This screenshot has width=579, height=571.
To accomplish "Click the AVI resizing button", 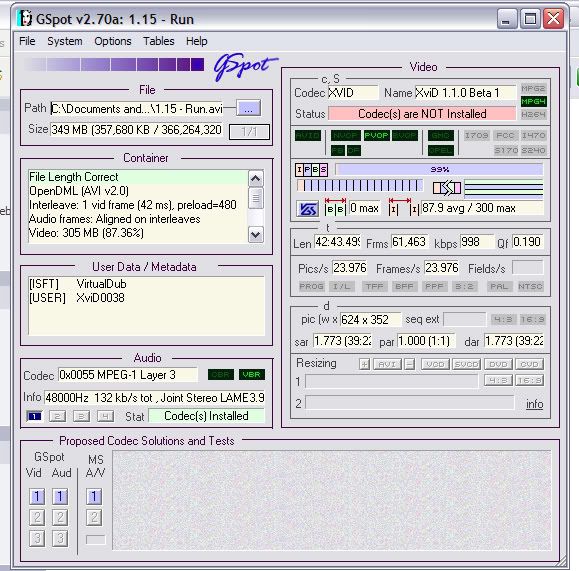I will click(x=387, y=365).
